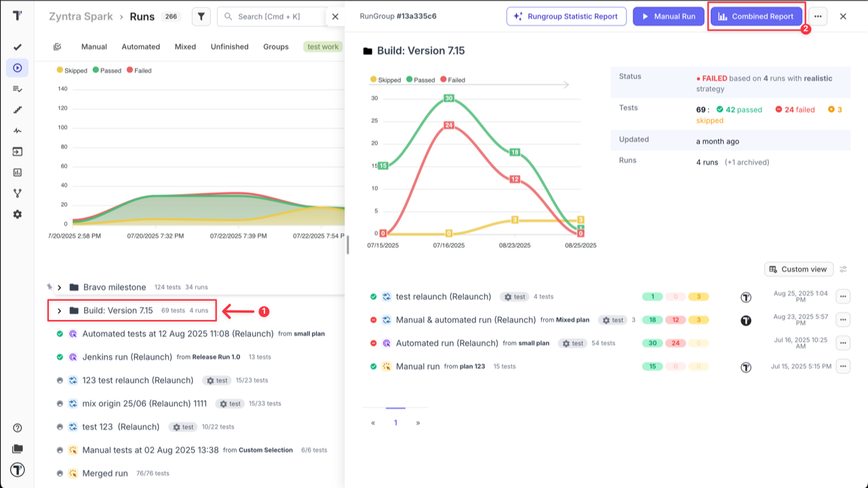This screenshot has height=488, width=868.
Task: Open the Analytics chart icon in sidebar
Action: (18, 172)
